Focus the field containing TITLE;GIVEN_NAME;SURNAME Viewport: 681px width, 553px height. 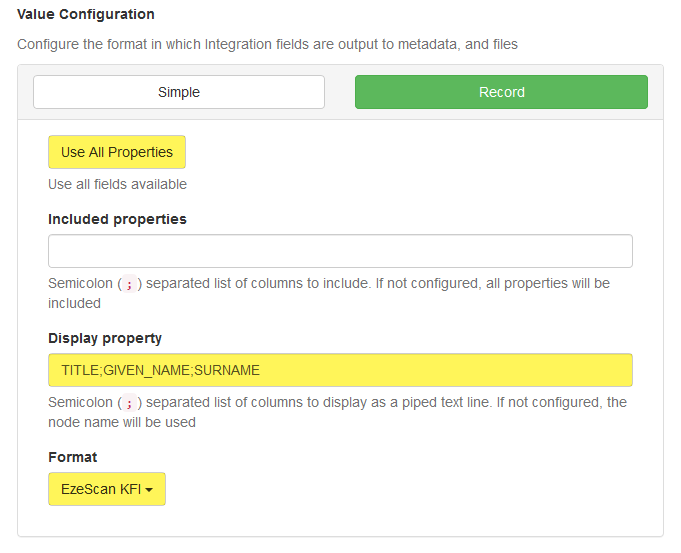click(x=340, y=370)
